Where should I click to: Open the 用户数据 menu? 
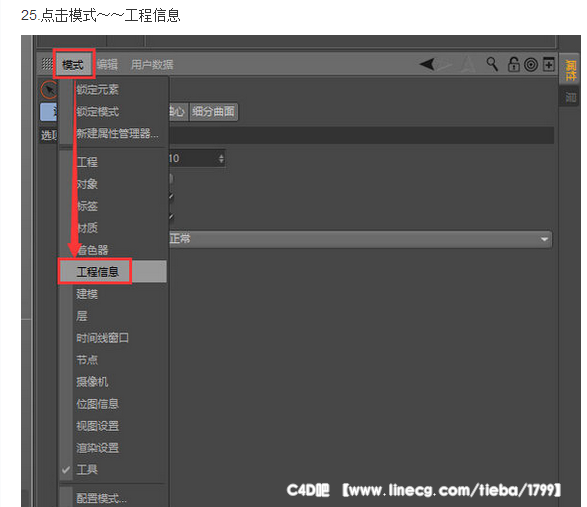152,64
